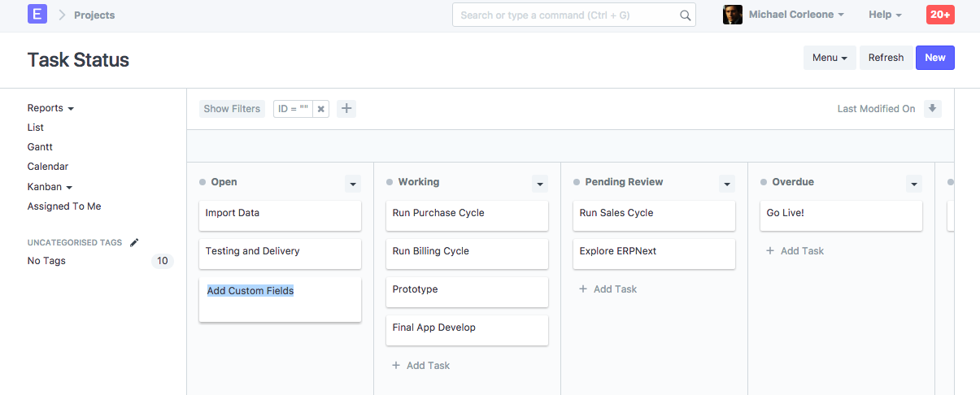Add a filter with plus icon
980x395 pixels.
pos(346,109)
